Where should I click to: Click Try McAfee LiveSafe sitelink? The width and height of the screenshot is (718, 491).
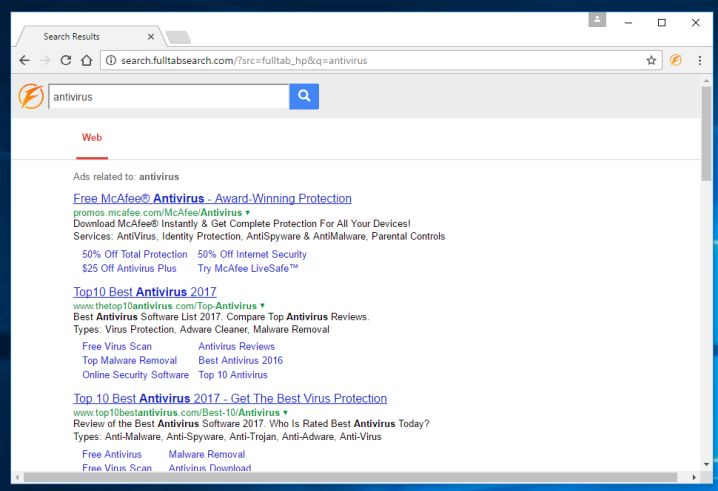pyautogui.click(x=248, y=268)
